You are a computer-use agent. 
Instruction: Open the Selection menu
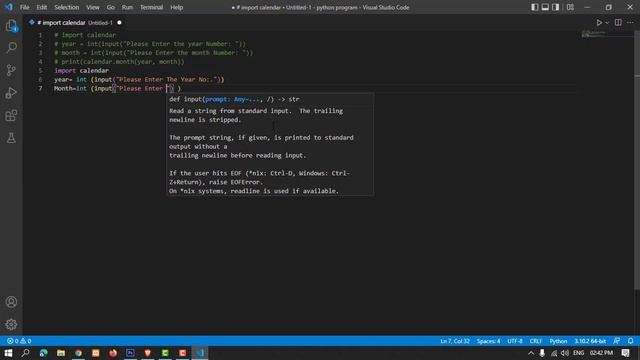67,7
